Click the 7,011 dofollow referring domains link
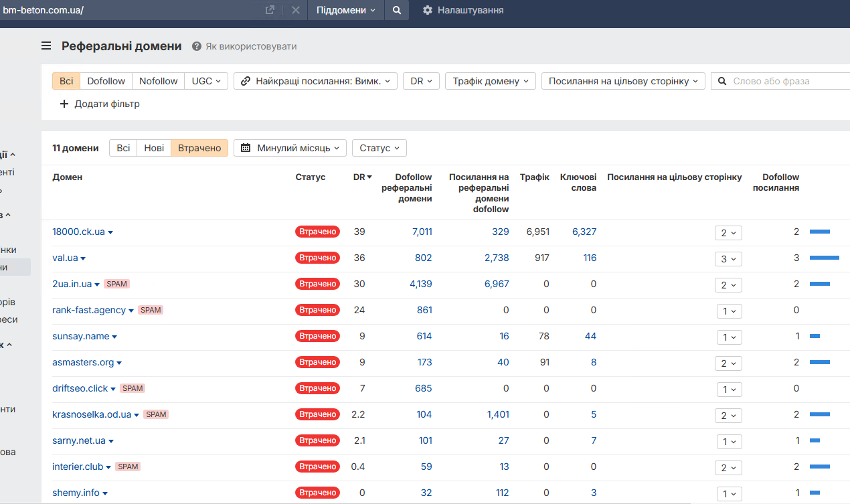This screenshot has height=504, width=850. click(x=422, y=232)
